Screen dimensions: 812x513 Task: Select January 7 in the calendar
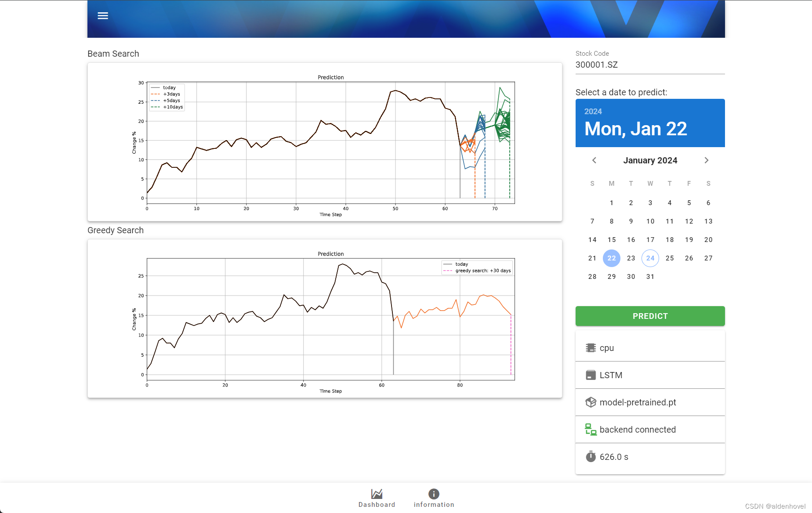[x=592, y=221]
